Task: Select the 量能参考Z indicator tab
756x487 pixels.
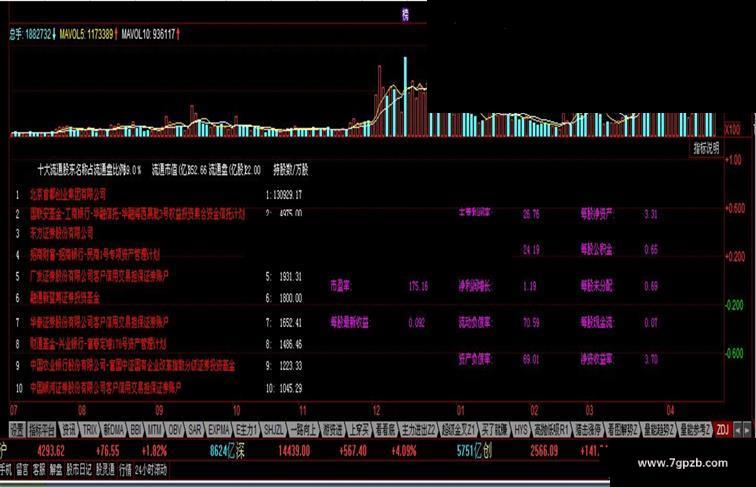Action: 695,430
